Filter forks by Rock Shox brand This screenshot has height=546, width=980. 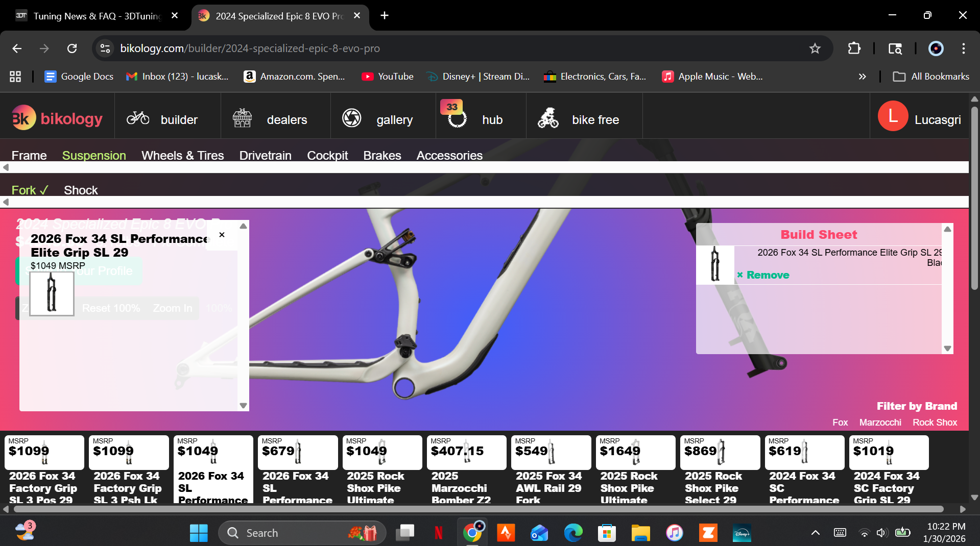point(935,423)
